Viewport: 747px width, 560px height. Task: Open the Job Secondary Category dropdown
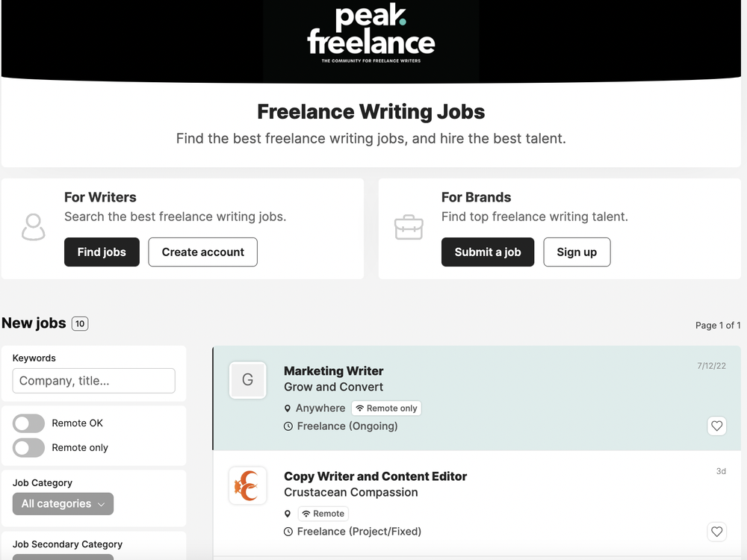[63, 556]
